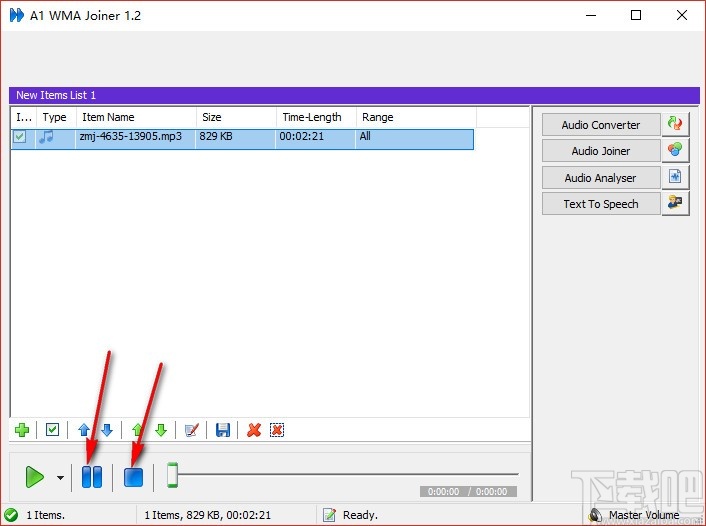Click the green plus add files icon
This screenshot has width=706, height=526.
coord(22,430)
